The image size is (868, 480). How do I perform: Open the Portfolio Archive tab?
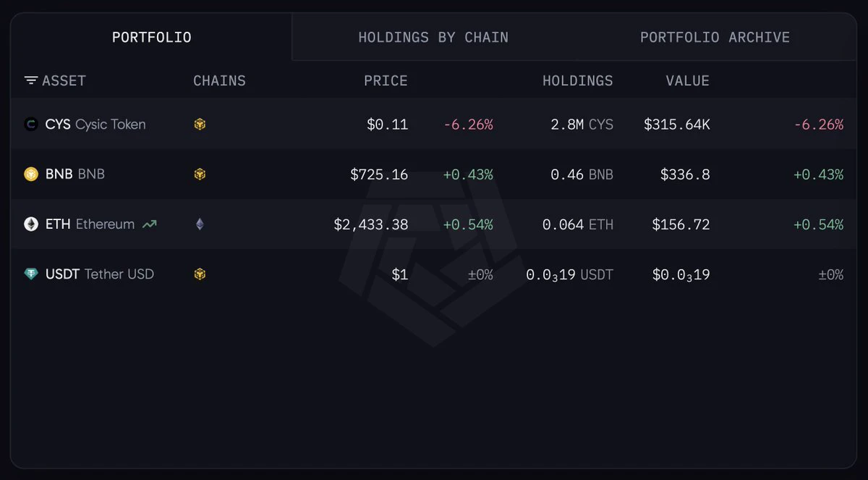tap(715, 37)
